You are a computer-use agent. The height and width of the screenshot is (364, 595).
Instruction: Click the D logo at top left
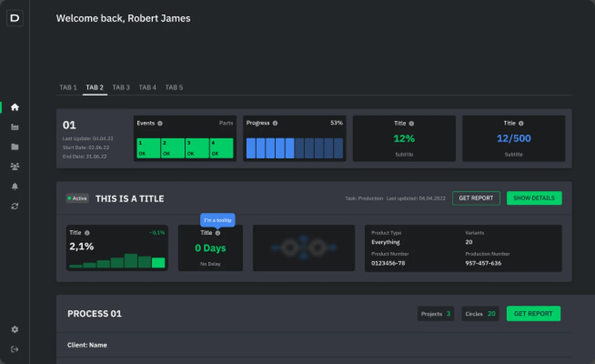(x=15, y=19)
